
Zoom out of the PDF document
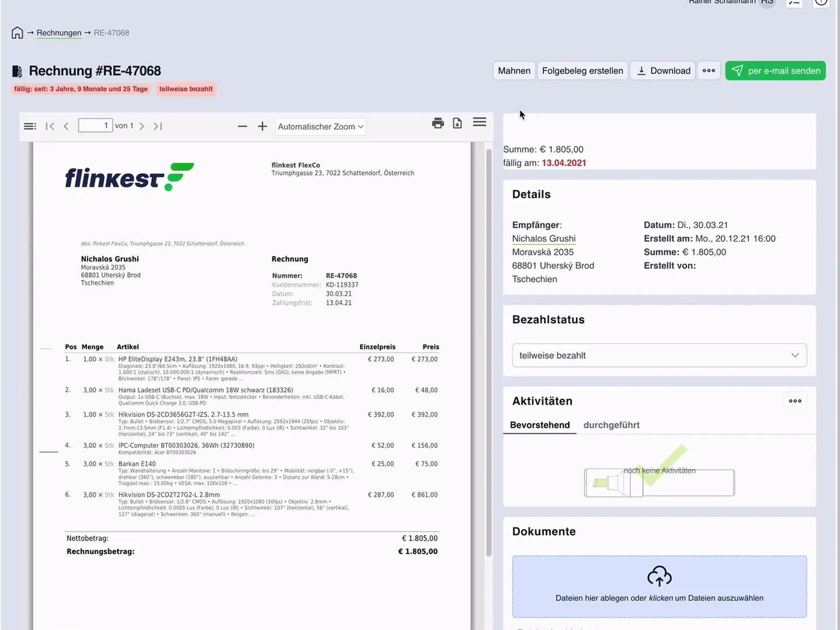(x=243, y=127)
